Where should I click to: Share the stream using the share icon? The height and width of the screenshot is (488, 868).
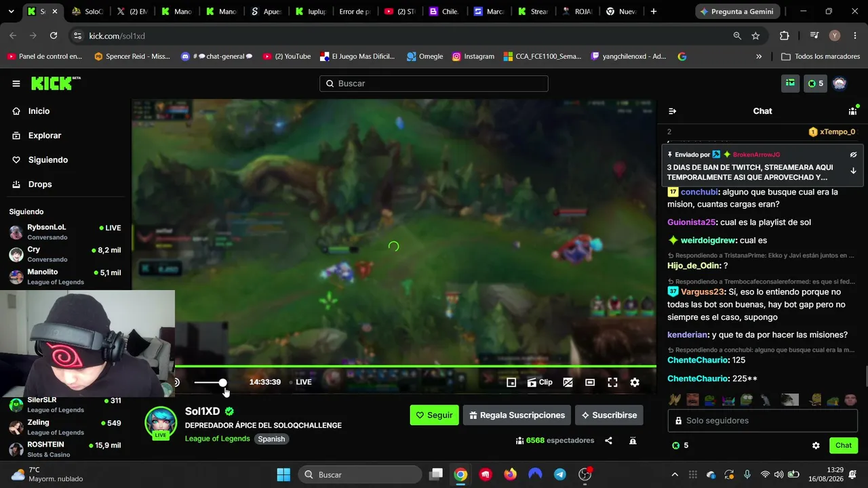pos(608,441)
